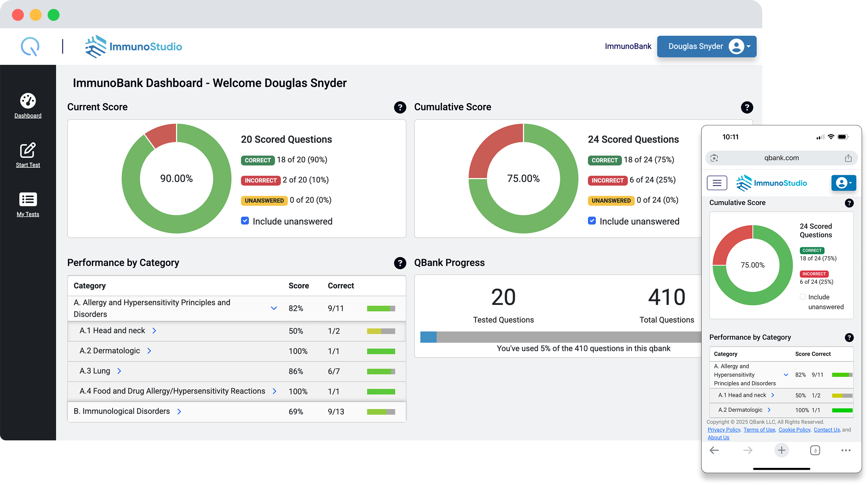Tap the reader icon in mobile address bar
Viewport: 868px width, 485px height.
point(714,158)
